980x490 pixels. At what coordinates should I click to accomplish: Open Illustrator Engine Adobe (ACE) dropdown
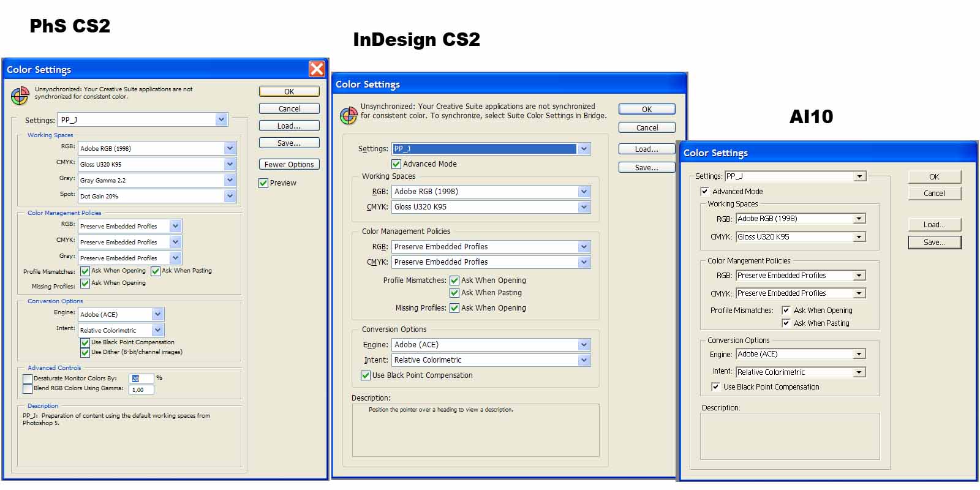801,354
